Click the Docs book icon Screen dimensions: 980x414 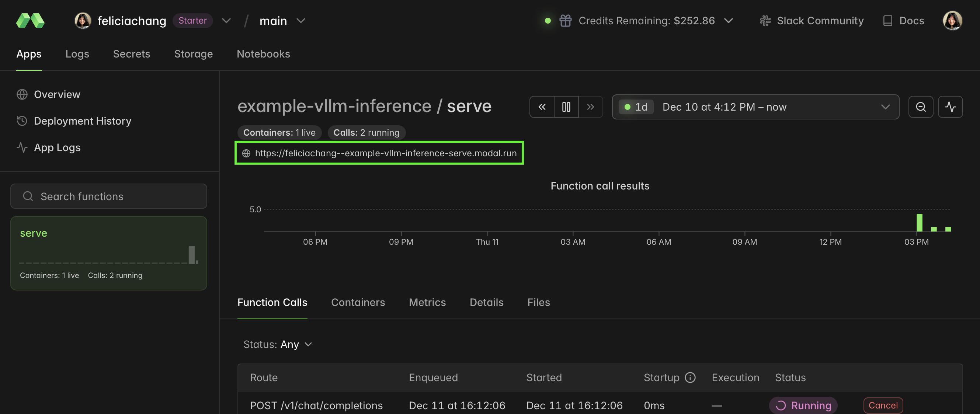[887, 21]
